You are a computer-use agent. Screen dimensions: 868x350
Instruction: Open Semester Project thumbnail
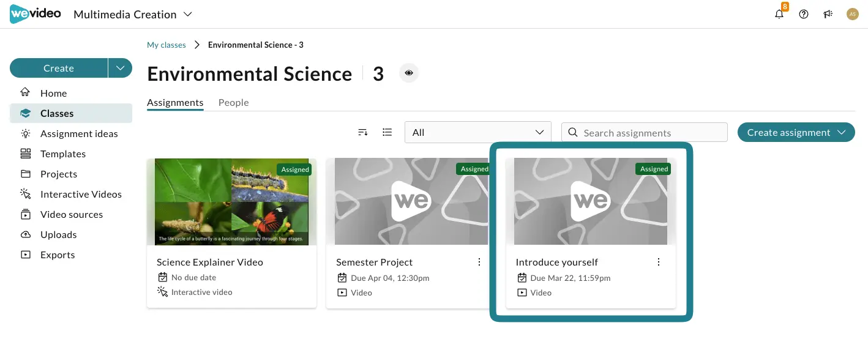tap(411, 202)
